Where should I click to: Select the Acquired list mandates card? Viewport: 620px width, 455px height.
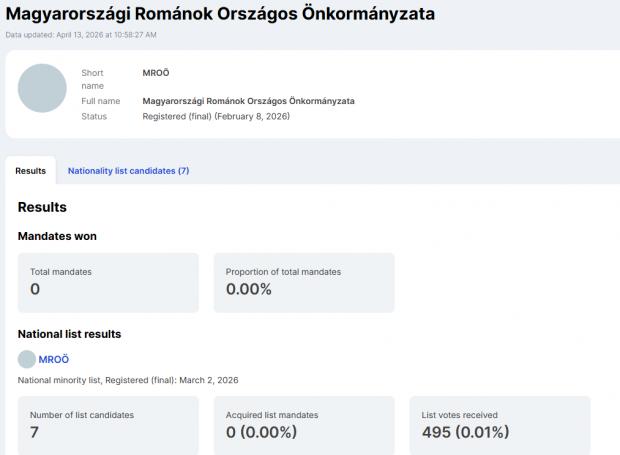(304, 425)
